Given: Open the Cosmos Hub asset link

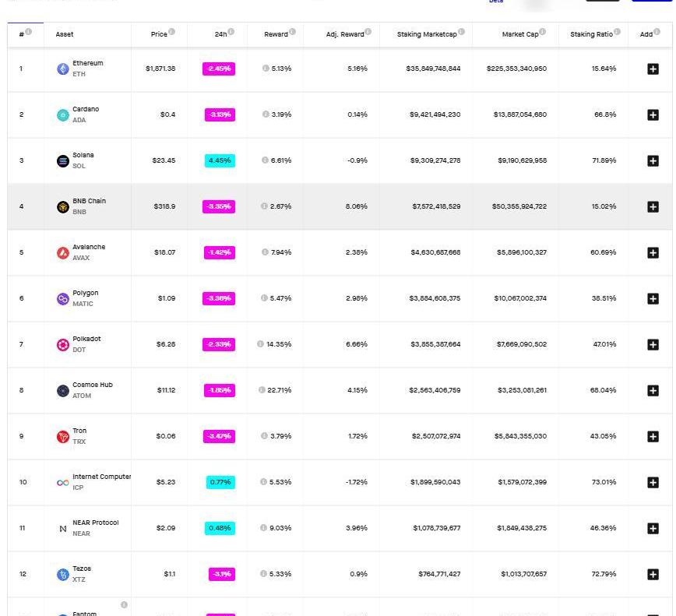Looking at the screenshot, I should pos(92,385).
